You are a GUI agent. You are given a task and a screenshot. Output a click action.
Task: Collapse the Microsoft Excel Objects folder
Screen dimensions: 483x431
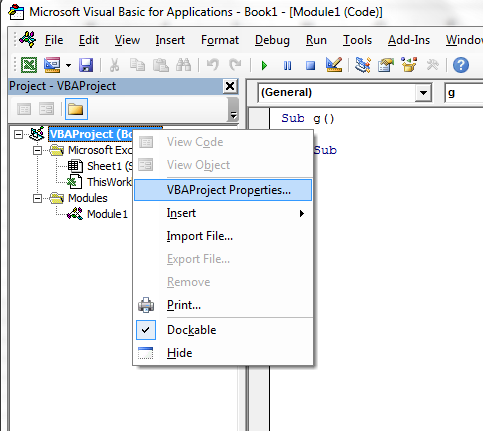coord(37,150)
